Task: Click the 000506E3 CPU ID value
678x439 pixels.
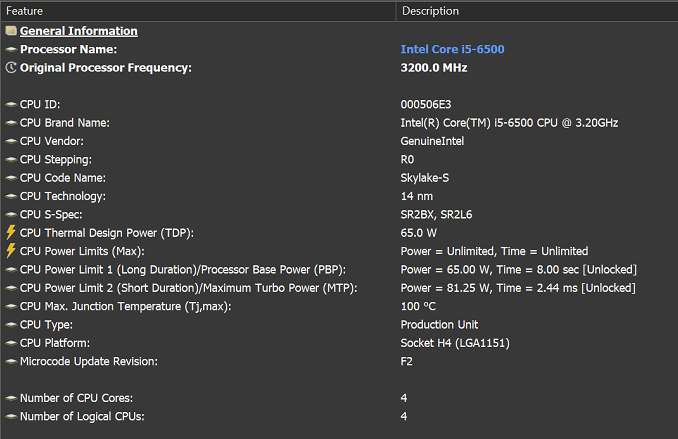Action: tap(425, 104)
